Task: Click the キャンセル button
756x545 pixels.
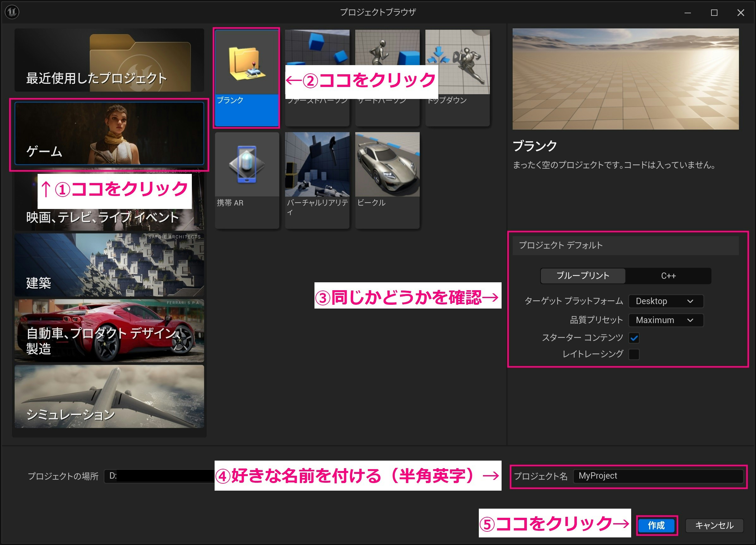Action: click(714, 526)
